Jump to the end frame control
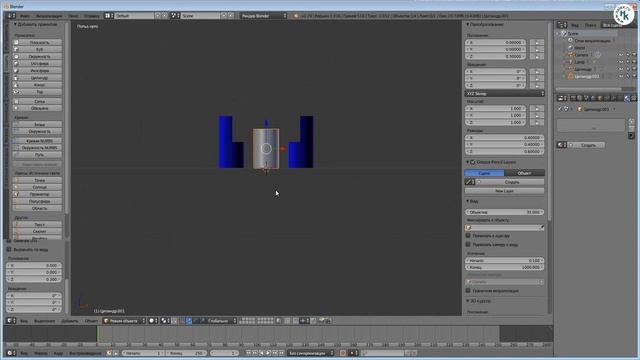This screenshot has height=360, width=640. point(281,353)
